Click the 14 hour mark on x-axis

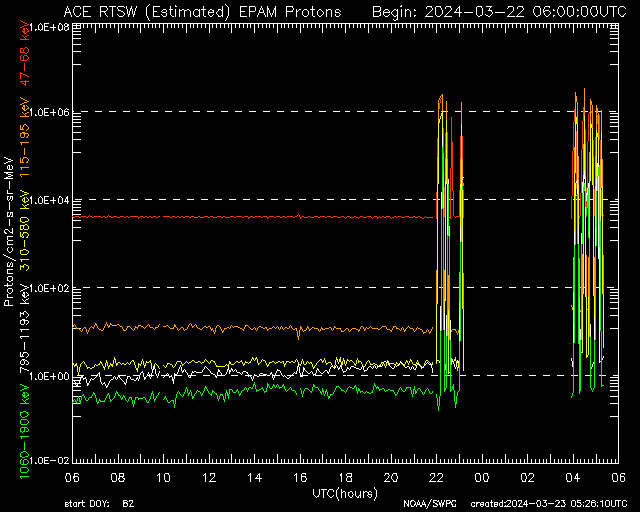click(x=254, y=477)
